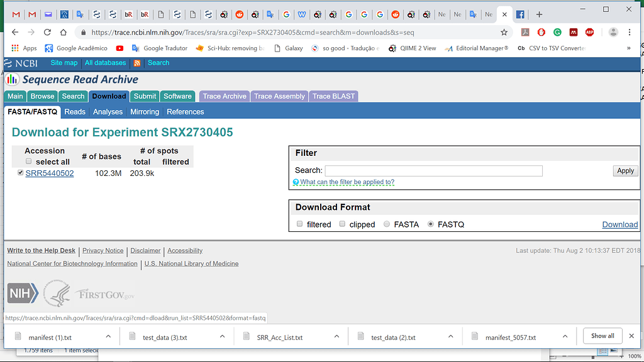Open the Adobe PDF extension icon
Viewport: 644px width, 362px height.
525,33
